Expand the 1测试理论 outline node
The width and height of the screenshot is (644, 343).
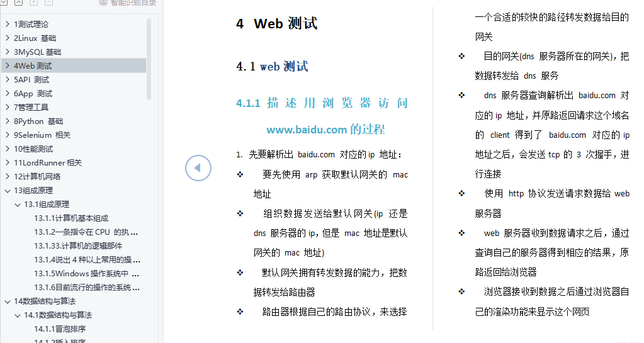[8, 25]
